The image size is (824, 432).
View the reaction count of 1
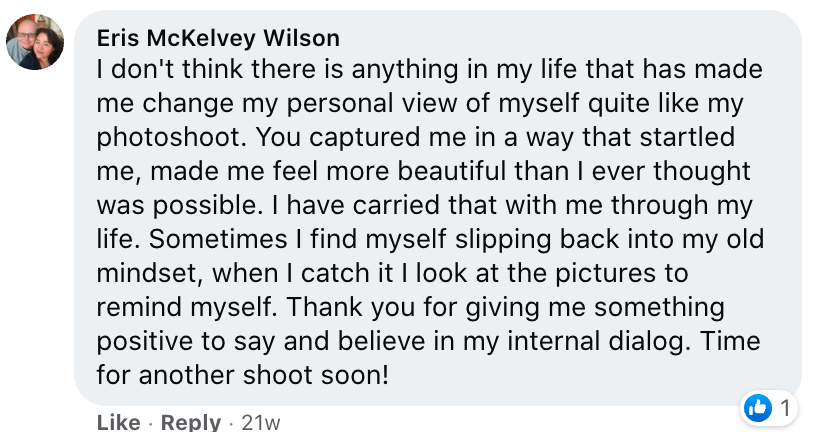click(x=785, y=408)
